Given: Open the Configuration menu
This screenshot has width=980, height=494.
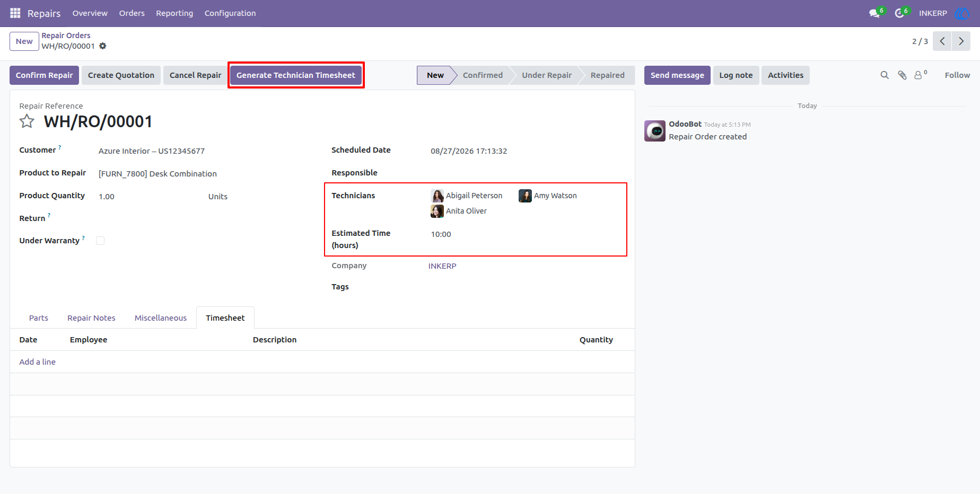Looking at the screenshot, I should pos(230,13).
